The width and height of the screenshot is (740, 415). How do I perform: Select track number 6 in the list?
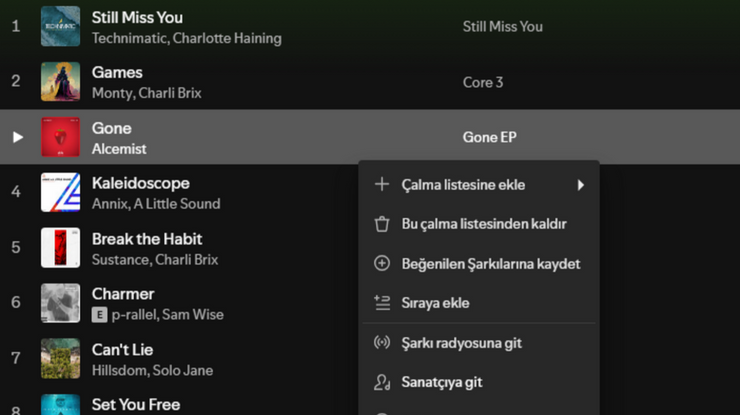16,302
